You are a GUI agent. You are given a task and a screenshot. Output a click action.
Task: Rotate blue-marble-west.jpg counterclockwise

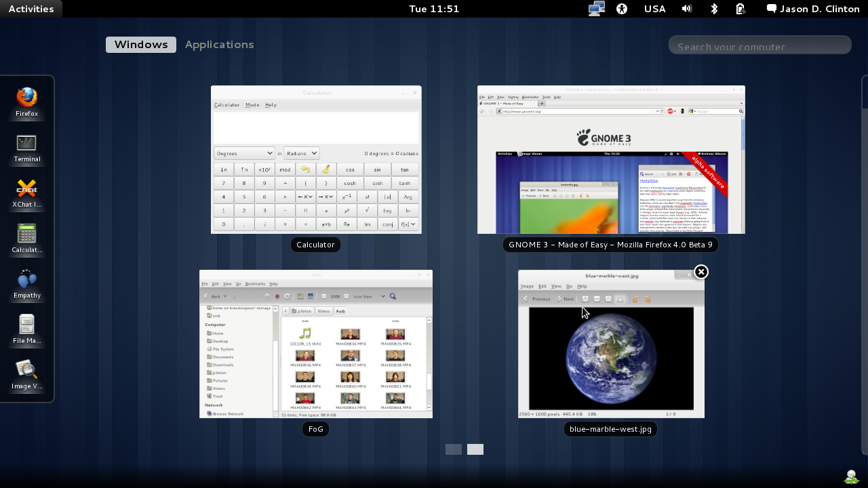[x=635, y=298]
